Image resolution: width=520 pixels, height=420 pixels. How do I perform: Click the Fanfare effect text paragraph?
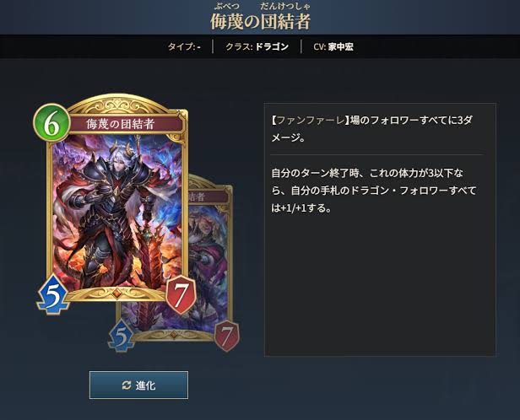[371, 129]
